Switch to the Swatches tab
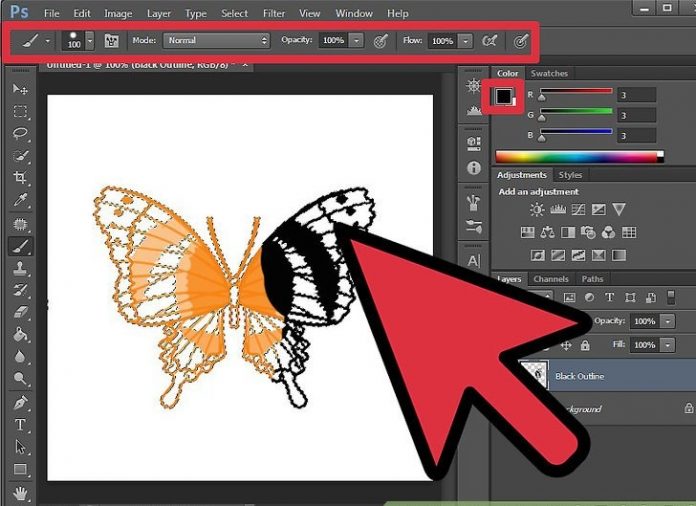The width and height of the screenshot is (696, 506). point(549,73)
